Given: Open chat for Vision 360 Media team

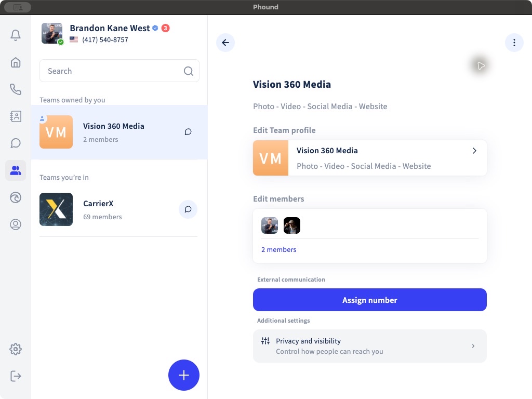Looking at the screenshot, I should point(188,131).
